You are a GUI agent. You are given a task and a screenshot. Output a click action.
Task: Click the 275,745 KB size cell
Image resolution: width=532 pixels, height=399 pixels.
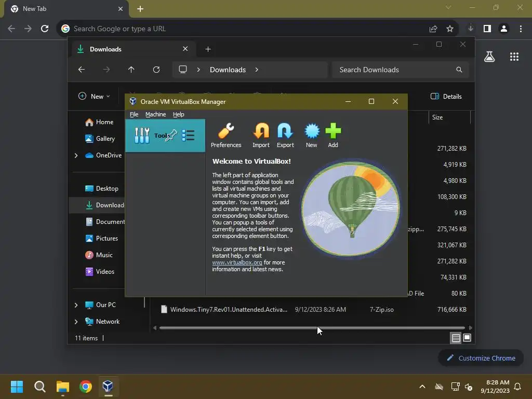tap(451, 229)
